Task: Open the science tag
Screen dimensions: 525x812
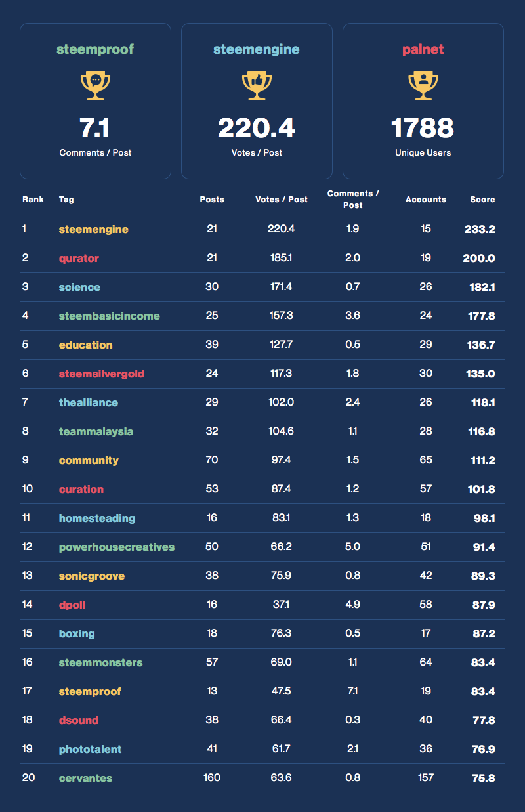Action: (79, 287)
